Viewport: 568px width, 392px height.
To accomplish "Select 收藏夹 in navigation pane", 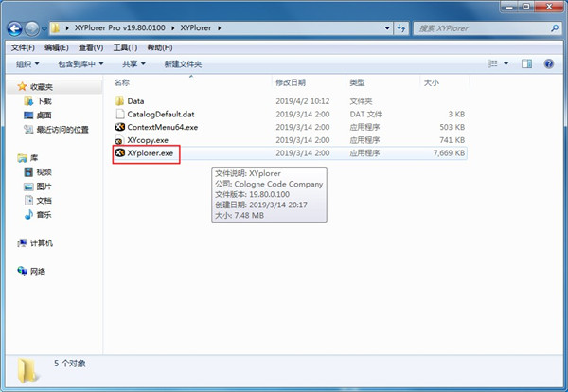I will coord(42,87).
